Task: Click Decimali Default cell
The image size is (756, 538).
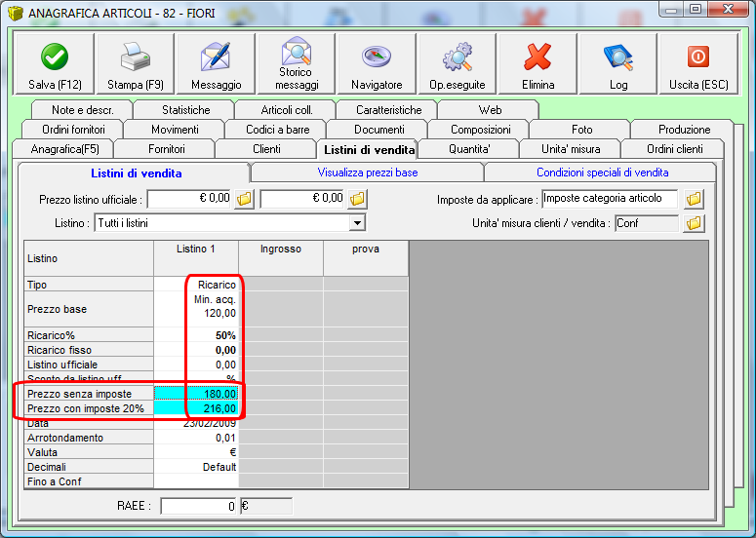Action: coord(196,467)
